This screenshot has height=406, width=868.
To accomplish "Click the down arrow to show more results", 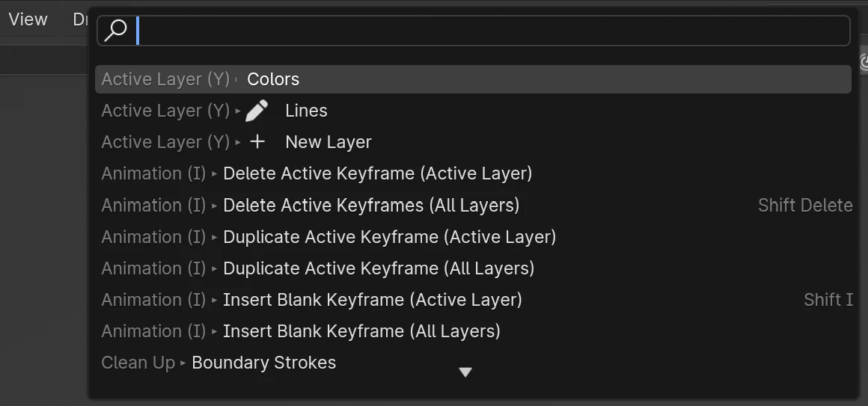I will click(x=465, y=372).
